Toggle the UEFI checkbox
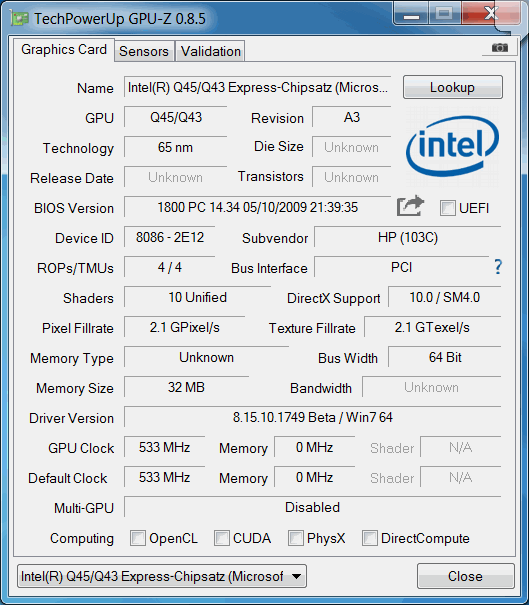Viewport: 529px width, 605px height. tap(448, 208)
